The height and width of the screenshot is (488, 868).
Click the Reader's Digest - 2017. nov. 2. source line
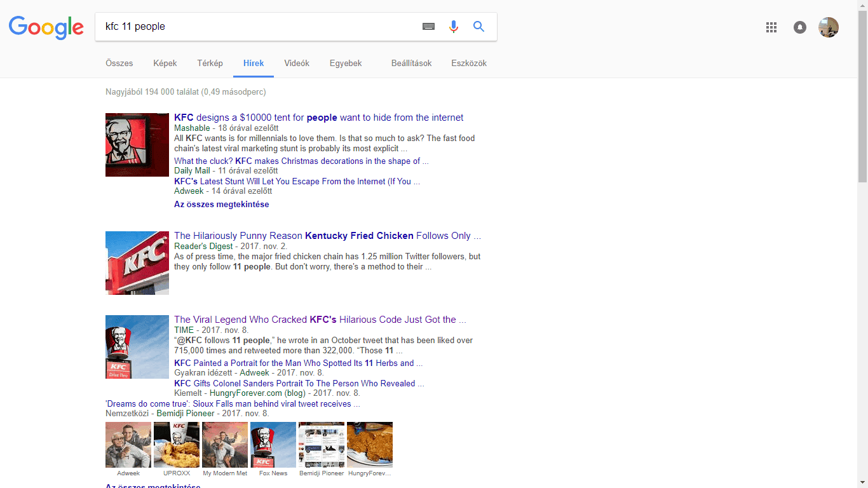231,246
